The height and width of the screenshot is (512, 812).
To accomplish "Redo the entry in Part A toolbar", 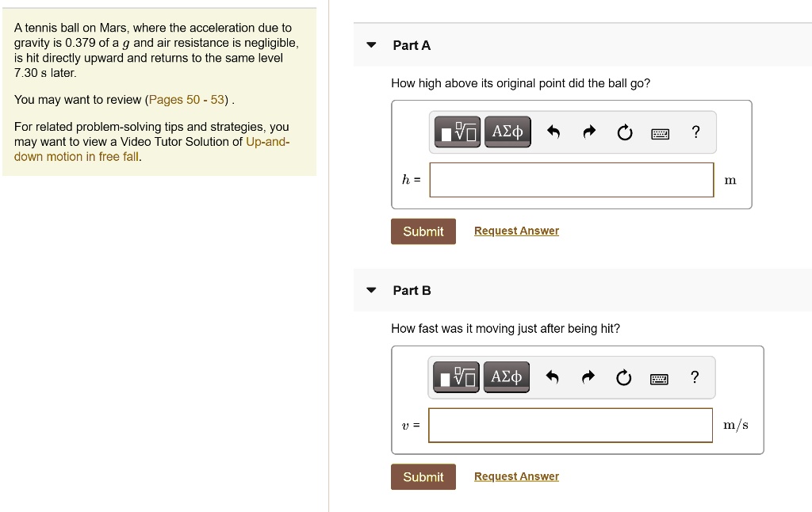I will tap(589, 133).
